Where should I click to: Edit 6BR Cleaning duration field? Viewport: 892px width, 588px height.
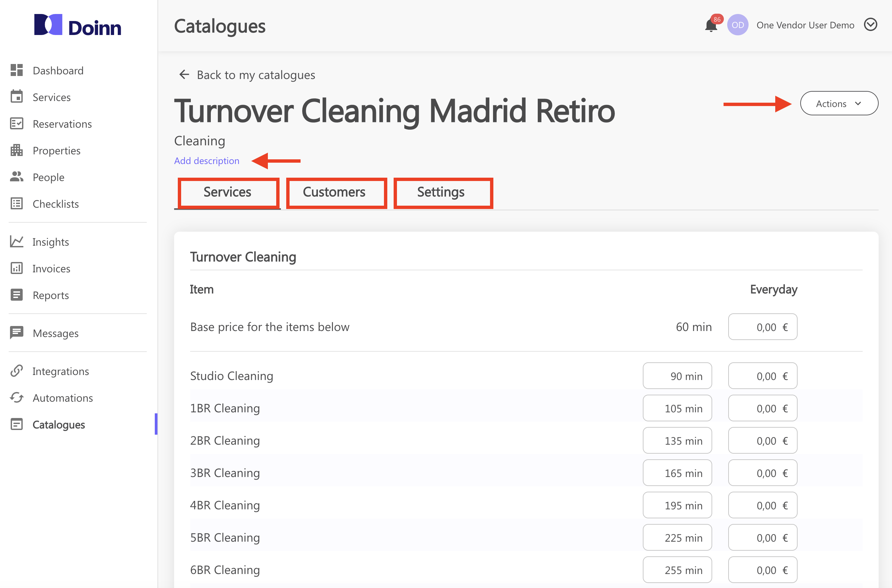(x=677, y=570)
